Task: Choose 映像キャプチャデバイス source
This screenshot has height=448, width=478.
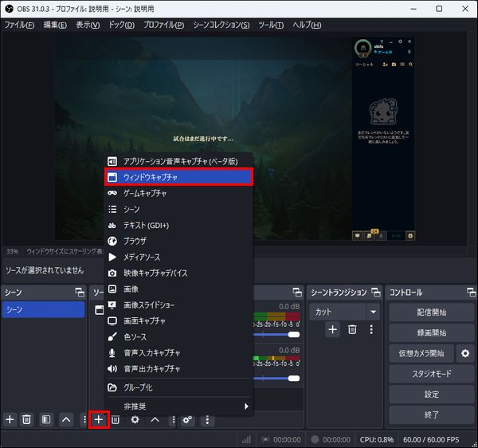Action: pyautogui.click(x=179, y=273)
